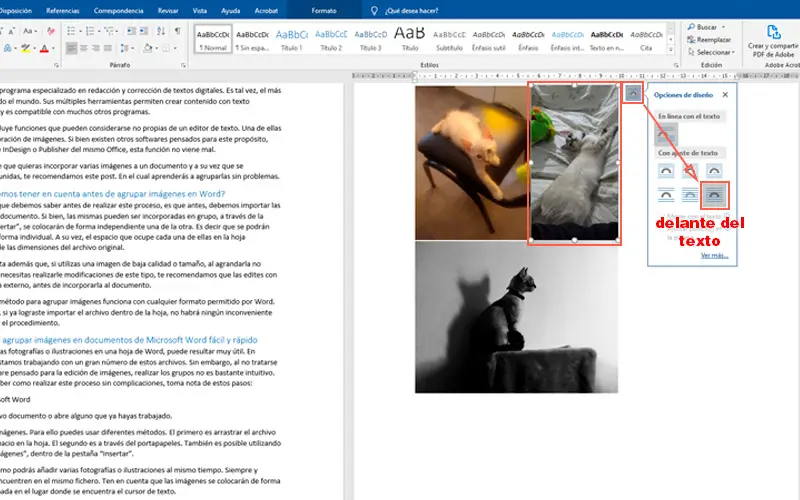Select 'Delante del texto' wrap option

tap(714, 194)
